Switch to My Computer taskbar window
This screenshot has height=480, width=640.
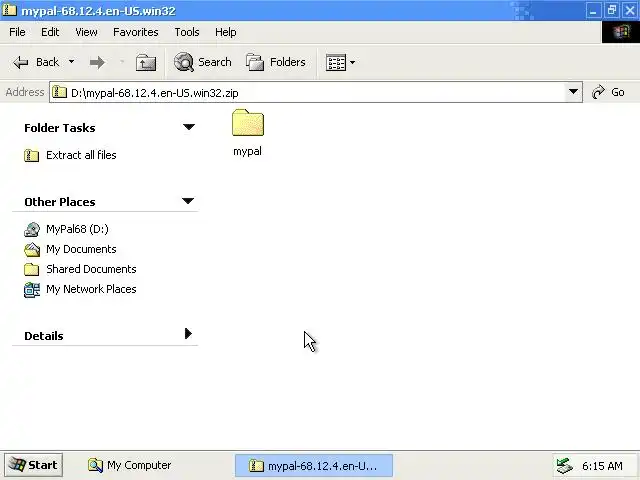[129, 465]
